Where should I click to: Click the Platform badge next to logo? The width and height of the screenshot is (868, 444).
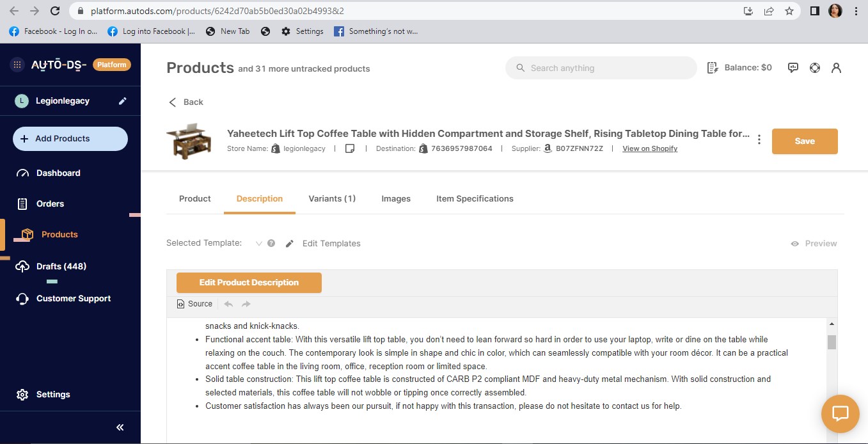[112, 65]
